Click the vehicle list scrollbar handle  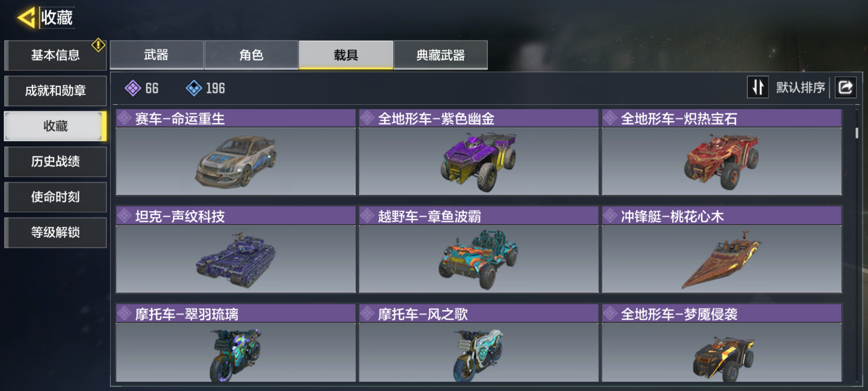857,133
